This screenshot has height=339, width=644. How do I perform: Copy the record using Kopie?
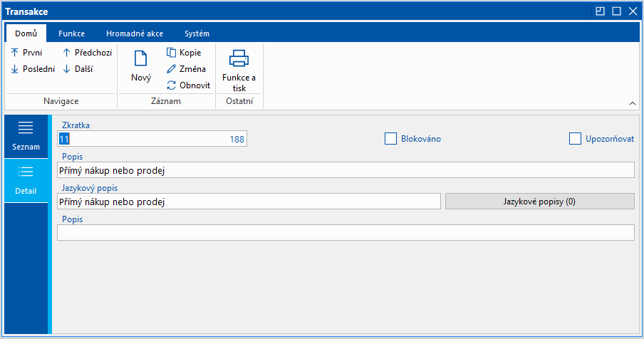[x=184, y=53]
